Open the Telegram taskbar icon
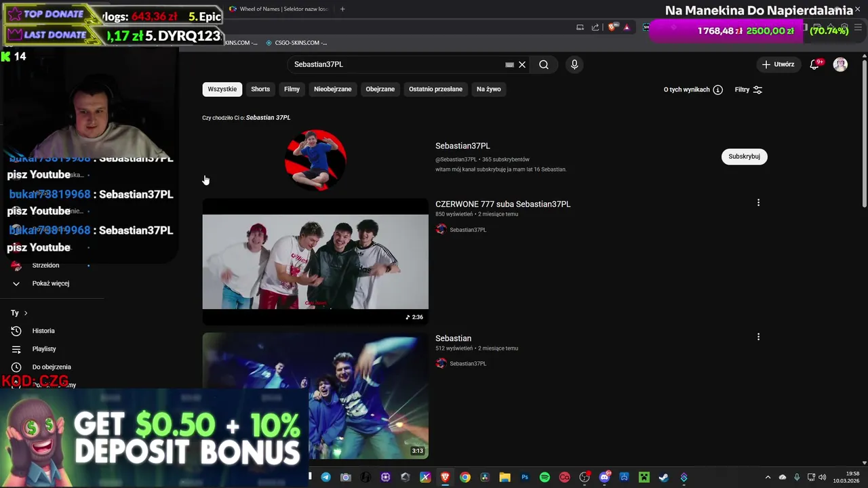 pos(325,477)
